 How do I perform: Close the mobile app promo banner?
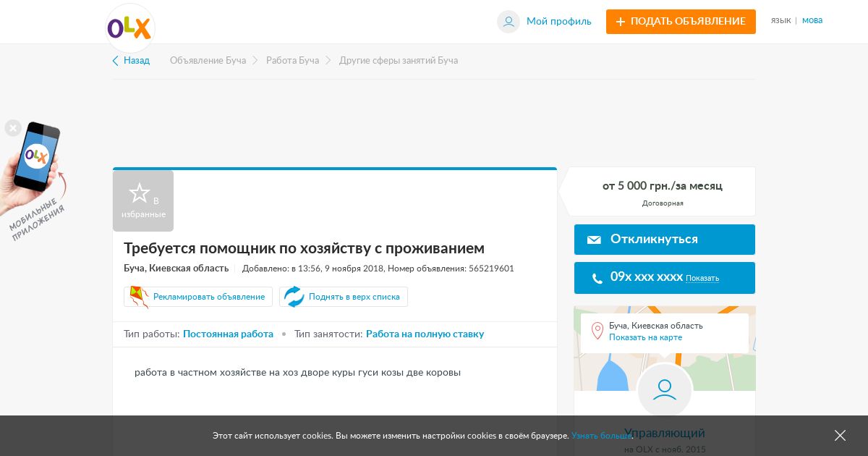pos(13,128)
